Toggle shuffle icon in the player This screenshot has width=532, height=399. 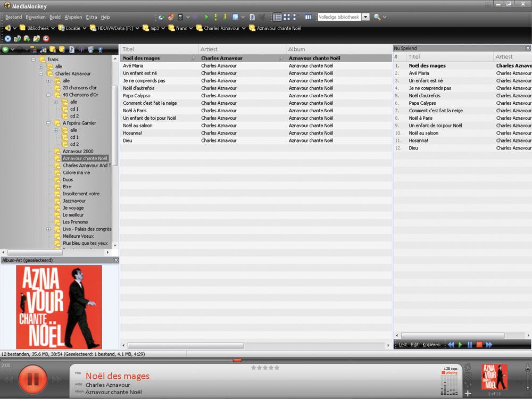pyautogui.click(x=468, y=376)
